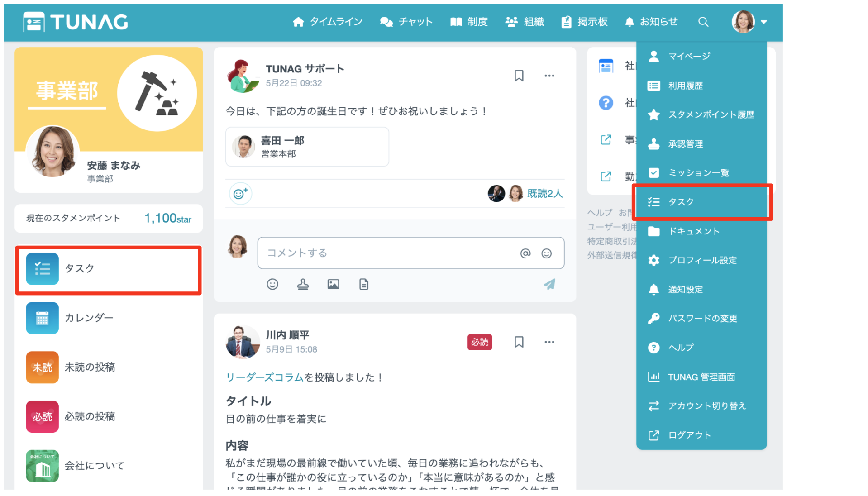Click emoji icon inside comment box

(x=547, y=253)
